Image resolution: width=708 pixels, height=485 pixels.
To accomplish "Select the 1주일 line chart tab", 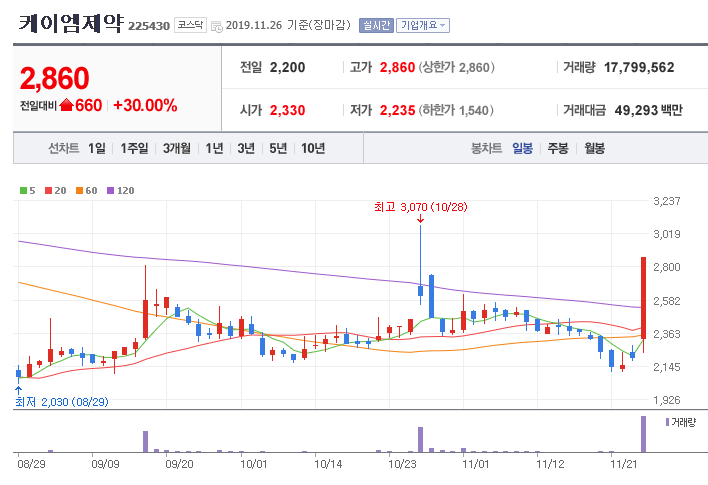I will point(134,148).
